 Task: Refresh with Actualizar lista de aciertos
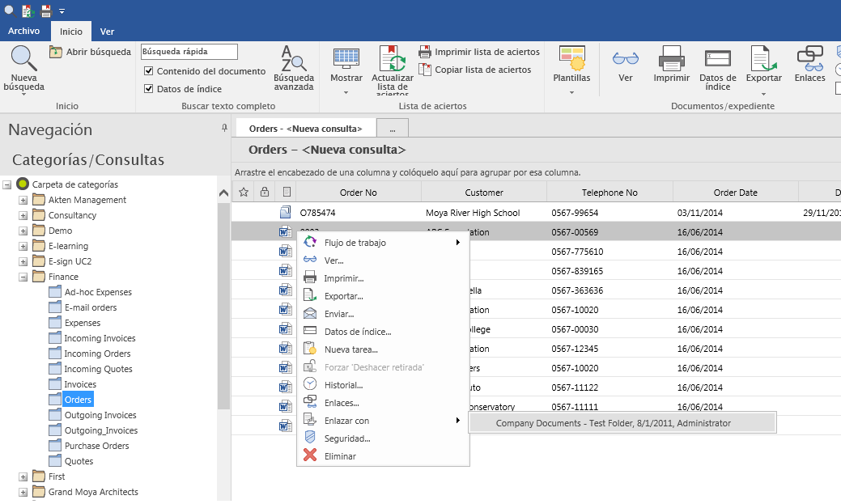click(392, 70)
